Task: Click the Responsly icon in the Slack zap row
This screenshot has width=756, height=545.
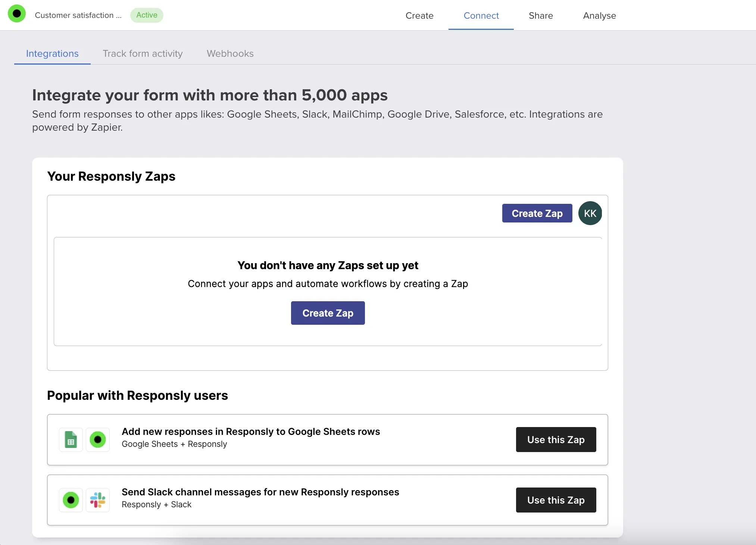Action: tap(71, 500)
